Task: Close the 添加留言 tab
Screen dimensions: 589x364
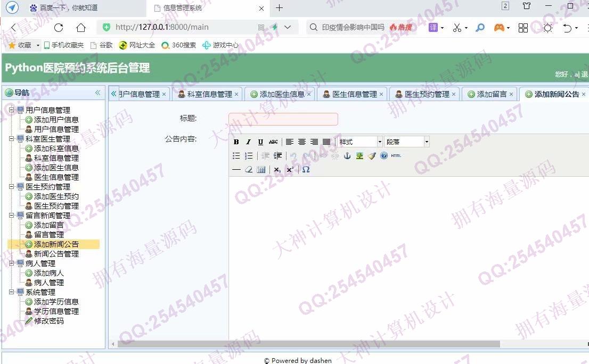Action: [511, 94]
